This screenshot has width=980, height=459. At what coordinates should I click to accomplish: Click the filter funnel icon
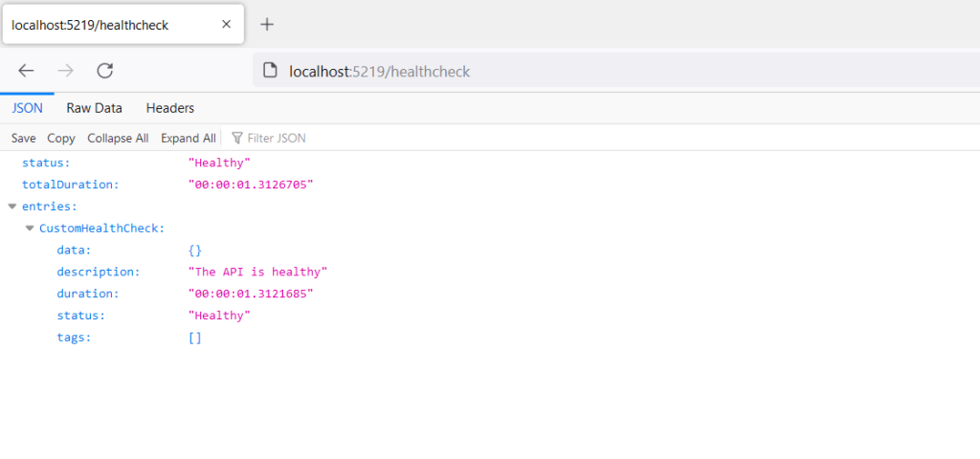[x=237, y=138]
